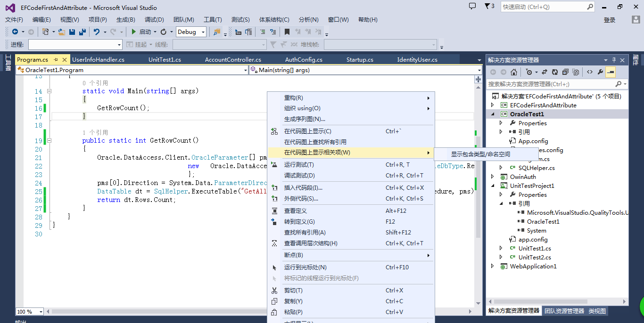Click the View Code angle-brackets icon
The image size is (644, 323).
[x=589, y=72]
